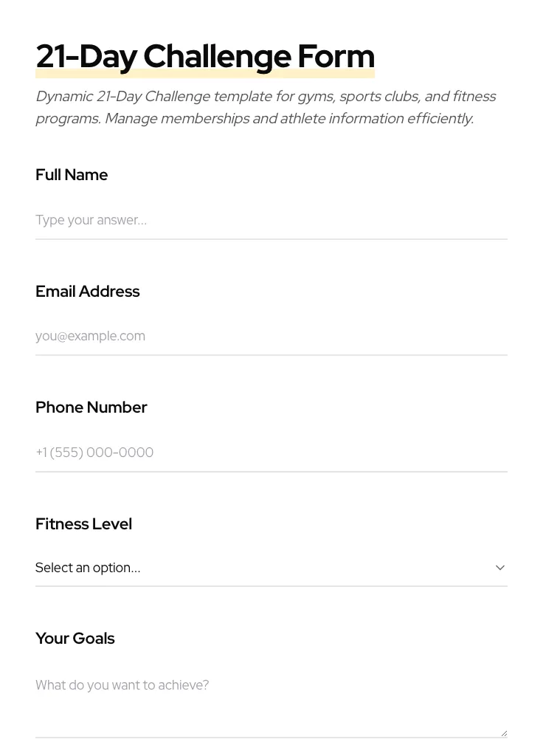This screenshot has height=756, width=543.
Task: Click the Goals textarea resize handle
Action: pyautogui.click(x=504, y=733)
